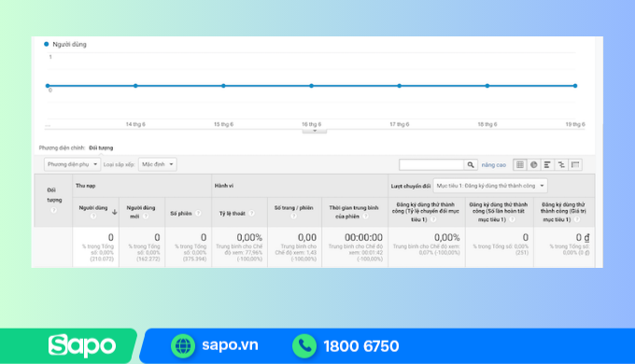This screenshot has height=364, width=635.
Task: Click the sort arrow beside Người dùng column
Action: 115,212
